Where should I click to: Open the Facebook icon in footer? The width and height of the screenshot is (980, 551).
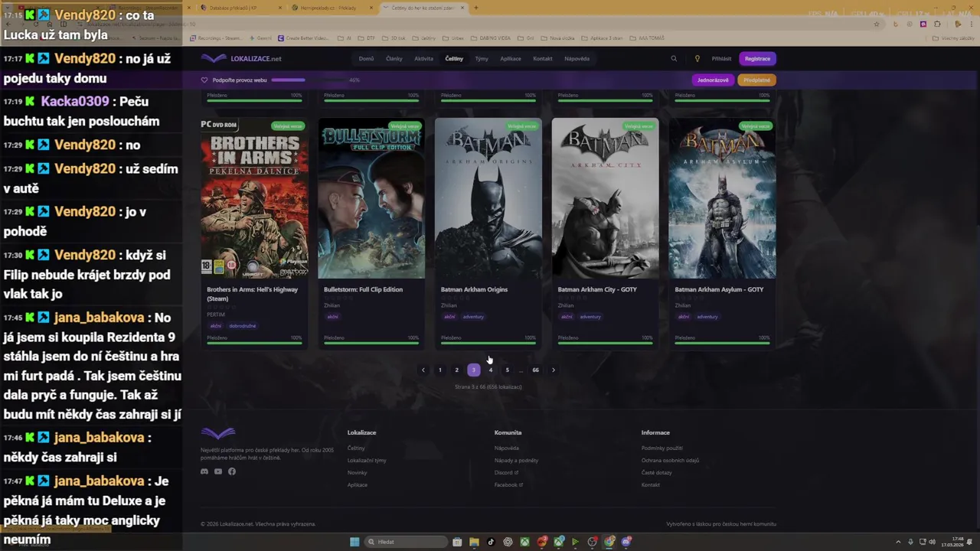pyautogui.click(x=232, y=471)
